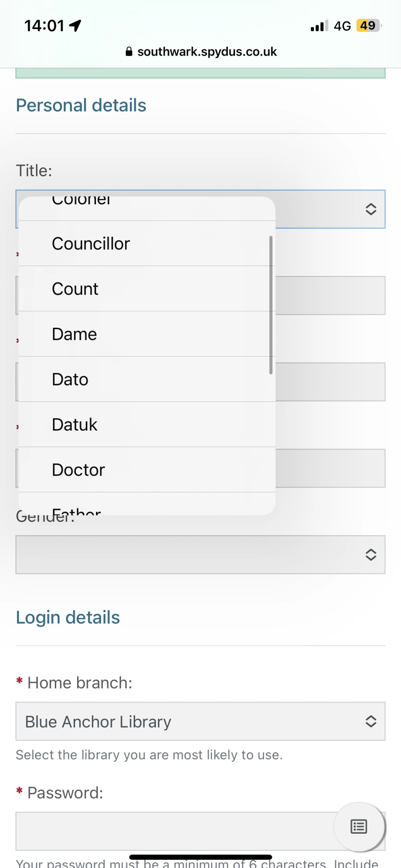The image size is (401, 868).
Task: Tap the battery indicator showing 49
Action: [x=368, y=26]
